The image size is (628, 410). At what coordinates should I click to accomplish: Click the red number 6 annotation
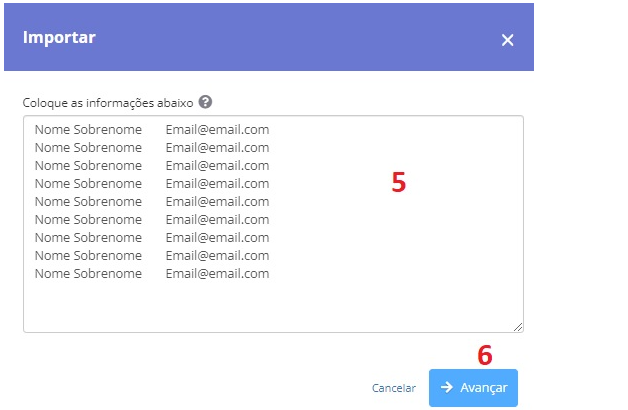(x=485, y=355)
